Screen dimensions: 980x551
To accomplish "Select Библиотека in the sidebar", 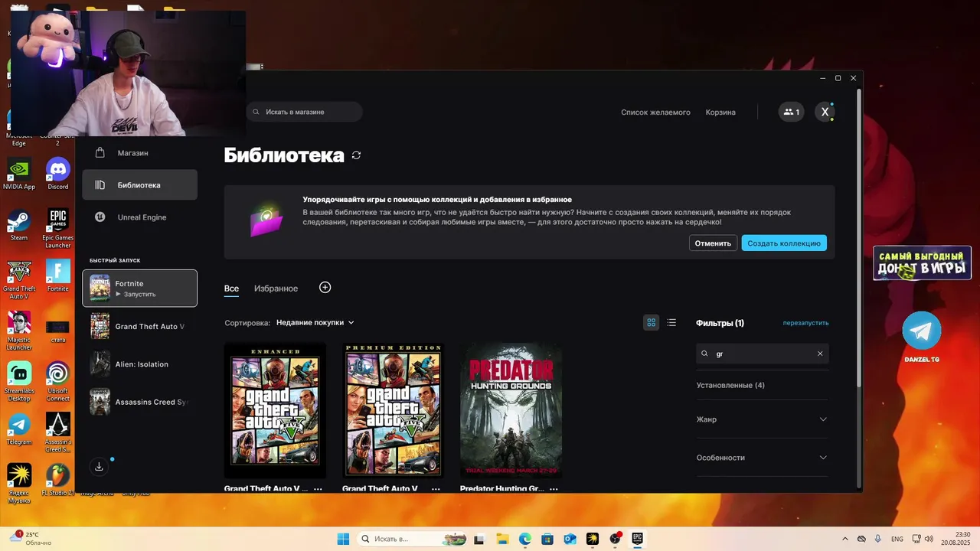I will pos(139,185).
